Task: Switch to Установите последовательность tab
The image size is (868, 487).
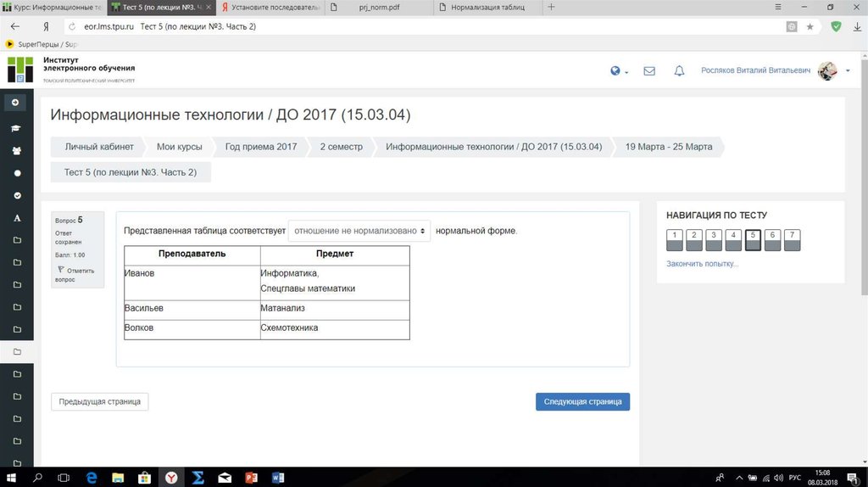Action: tap(270, 7)
